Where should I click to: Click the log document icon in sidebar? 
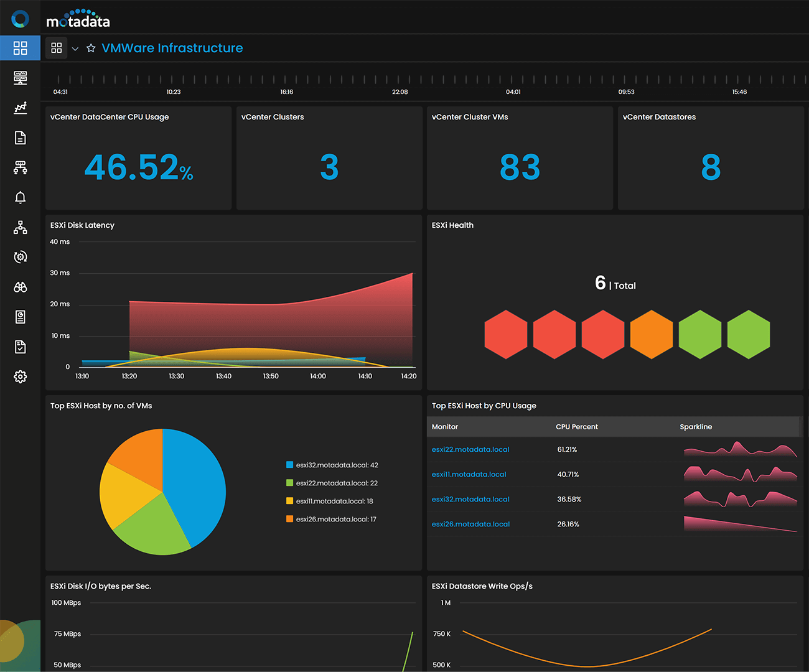tap(20, 138)
